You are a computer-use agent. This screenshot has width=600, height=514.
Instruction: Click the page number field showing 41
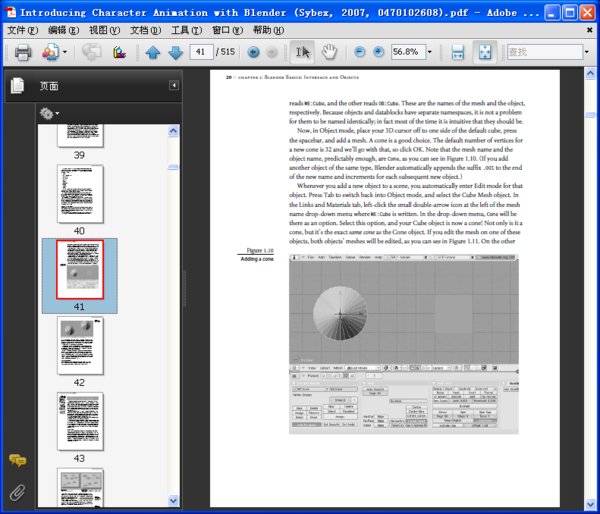click(201, 52)
